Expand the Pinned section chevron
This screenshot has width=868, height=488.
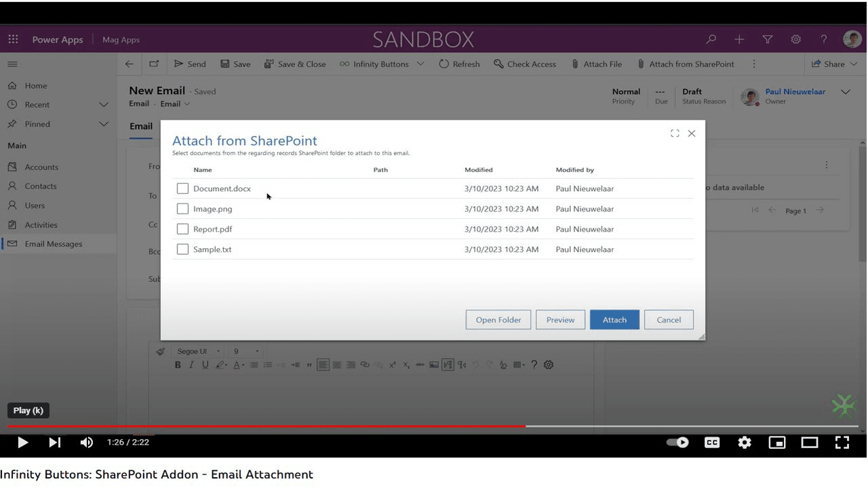click(x=104, y=124)
